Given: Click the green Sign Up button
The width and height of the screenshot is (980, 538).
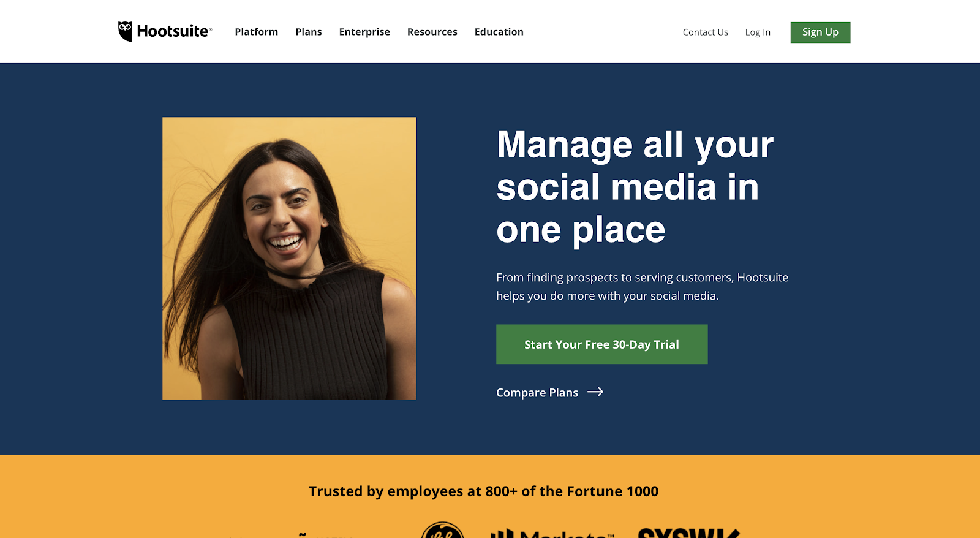Looking at the screenshot, I should pyautogui.click(x=820, y=32).
